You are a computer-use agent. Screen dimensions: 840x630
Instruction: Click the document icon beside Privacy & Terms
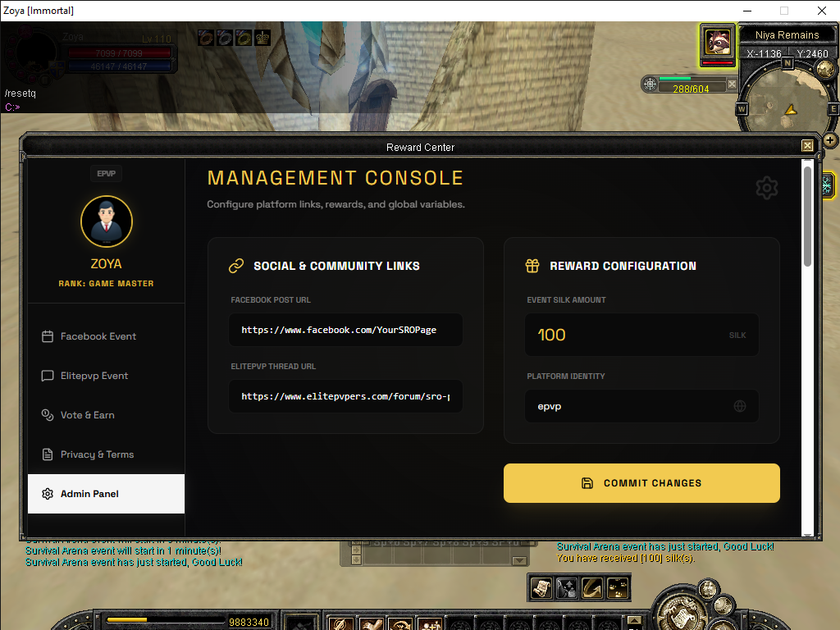coord(48,454)
